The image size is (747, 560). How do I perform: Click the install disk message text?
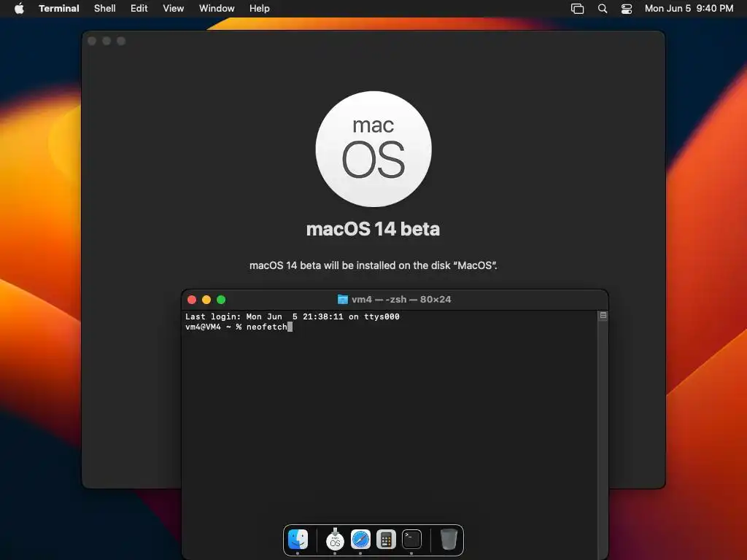373,265
